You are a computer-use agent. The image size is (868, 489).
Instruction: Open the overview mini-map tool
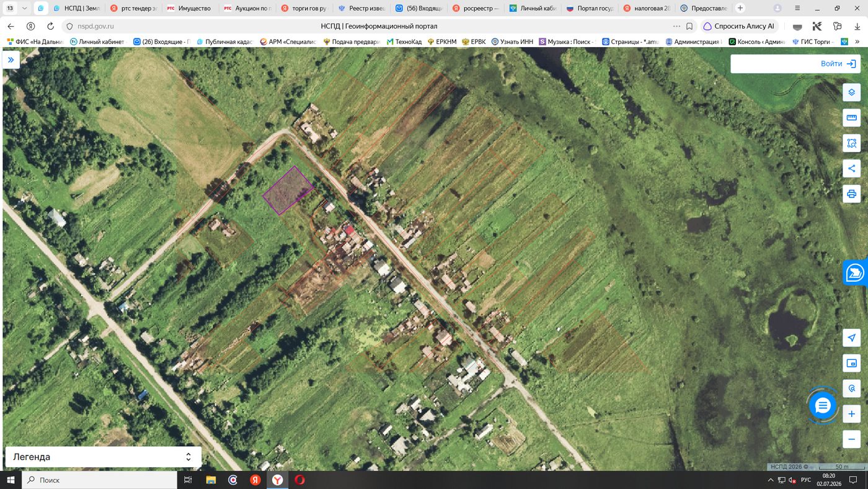pyautogui.click(x=851, y=363)
